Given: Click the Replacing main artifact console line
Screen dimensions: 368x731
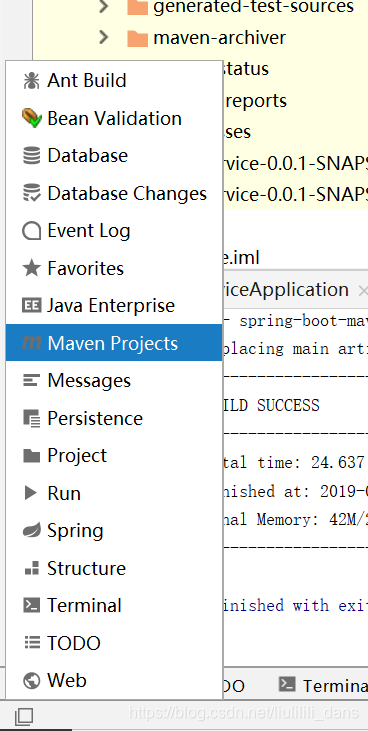Looking at the screenshot, I should point(296,349).
